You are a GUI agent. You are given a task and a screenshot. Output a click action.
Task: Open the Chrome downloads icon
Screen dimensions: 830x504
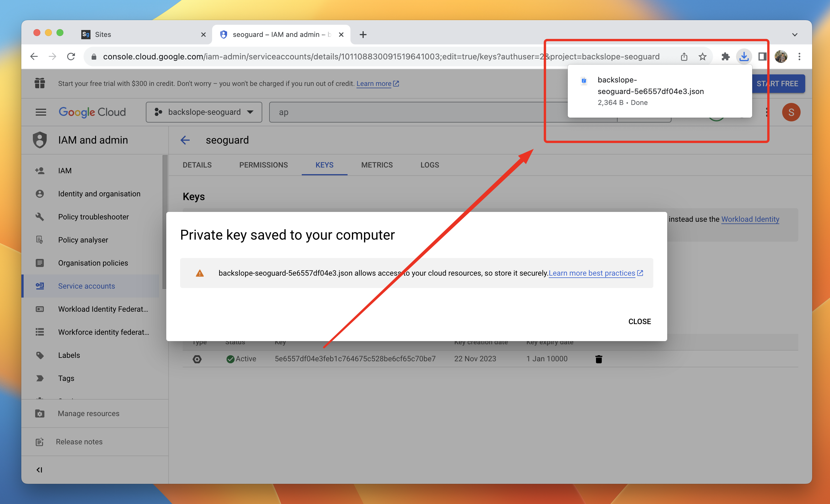click(744, 57)
